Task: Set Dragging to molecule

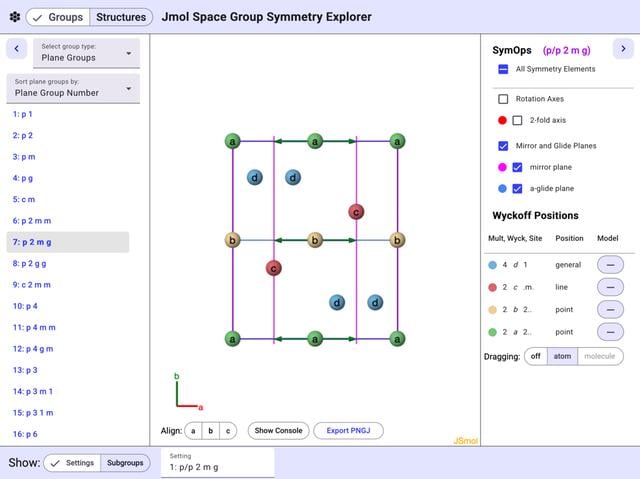Action: [x=600, y=356]
